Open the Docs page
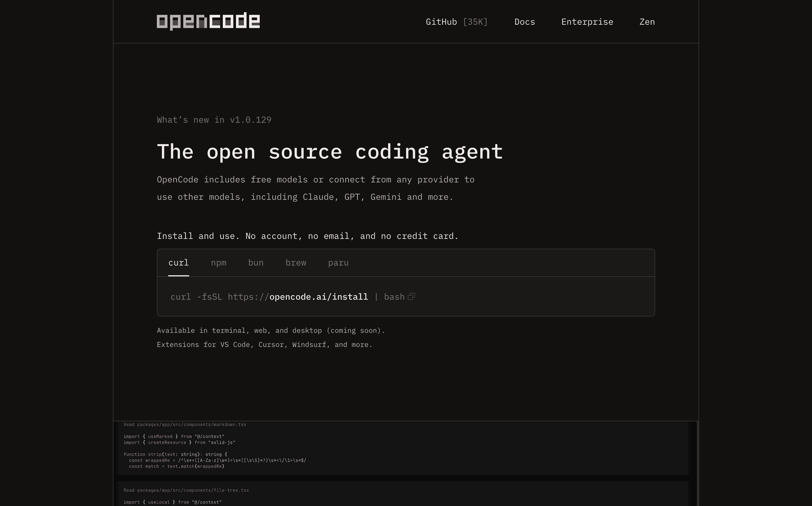This screenshot has height=506, width=812. click(x=524, y=21)
